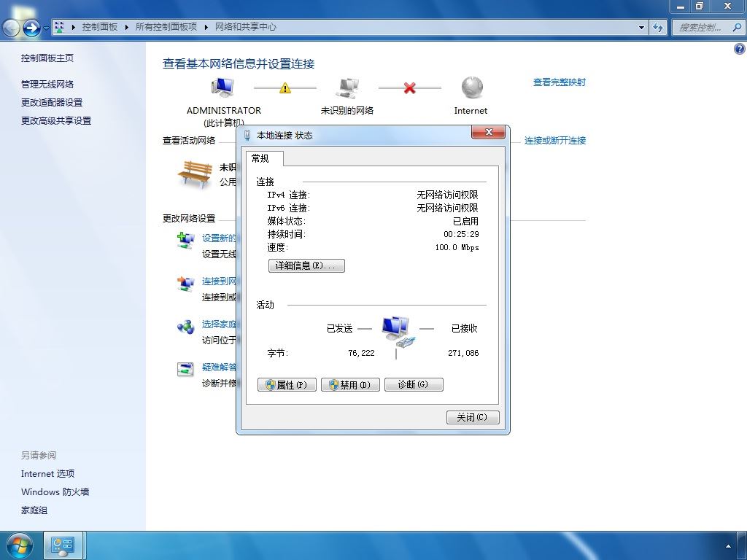Image resolution: width=747 pixels, height=560 pixels.
Task: Go back with the left arrow button
Action: [10, 28]
